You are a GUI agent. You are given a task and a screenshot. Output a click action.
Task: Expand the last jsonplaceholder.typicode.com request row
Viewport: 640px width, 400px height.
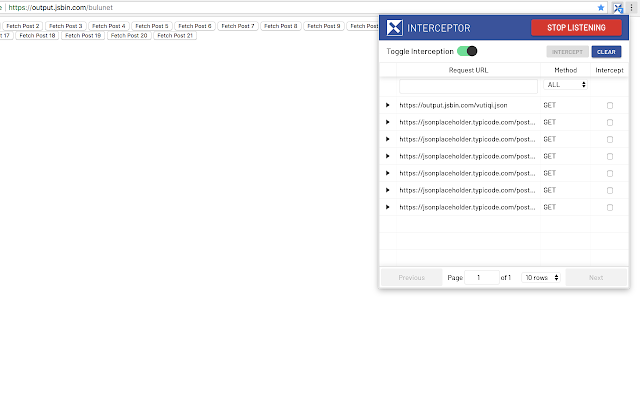coord(388,207)
